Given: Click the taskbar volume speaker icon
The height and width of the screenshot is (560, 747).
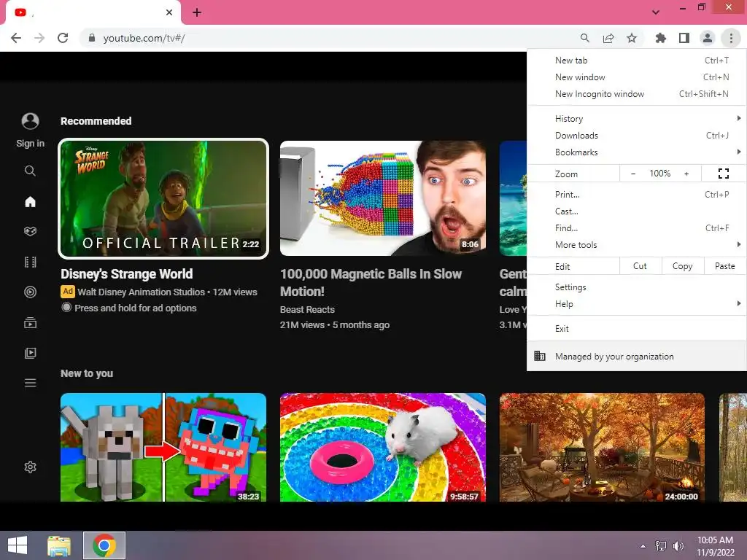Looking at the screenshot, I should (x=678, y=545).
